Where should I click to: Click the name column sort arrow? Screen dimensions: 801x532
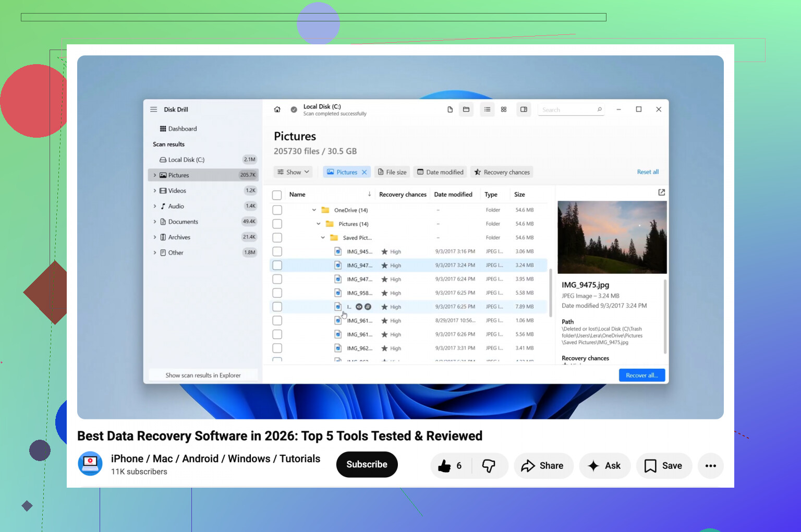369,194
